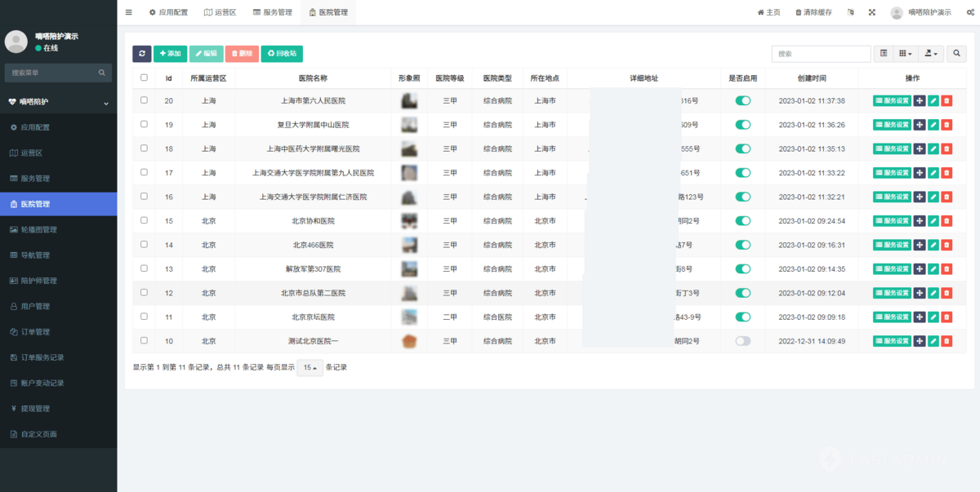Collapse the 嘀嗒陪护 sidebar menu group
This screenshot has height=492, width=980.
[59, 102]
